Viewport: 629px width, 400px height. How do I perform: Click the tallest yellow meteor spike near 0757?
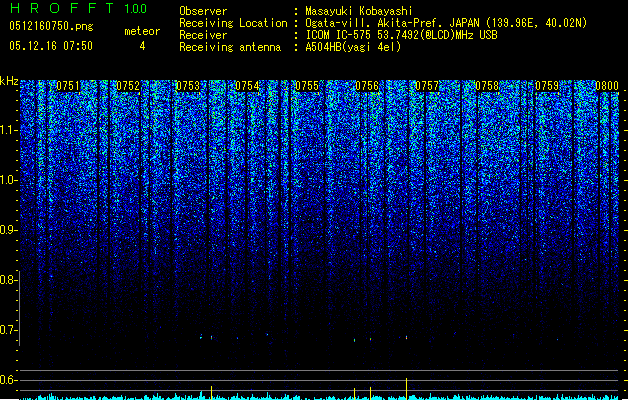pyautogui.click(x=406, y=388)
